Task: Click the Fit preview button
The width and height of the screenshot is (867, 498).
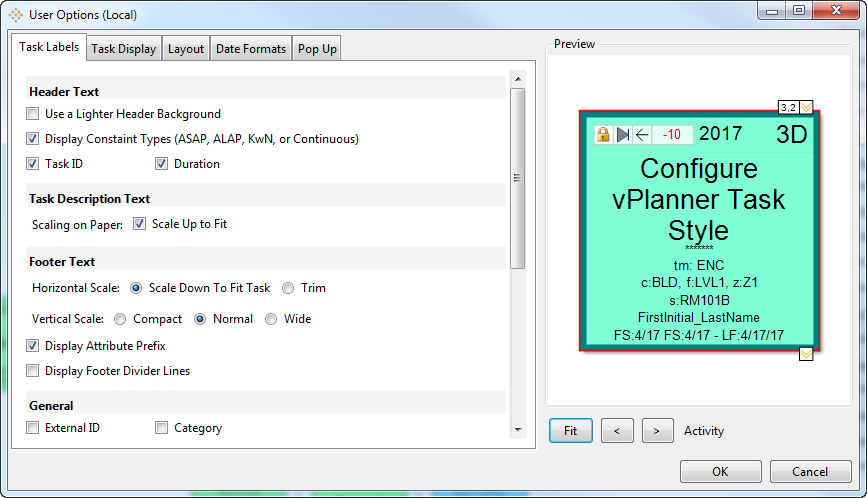Action: (x=571, y=431)
